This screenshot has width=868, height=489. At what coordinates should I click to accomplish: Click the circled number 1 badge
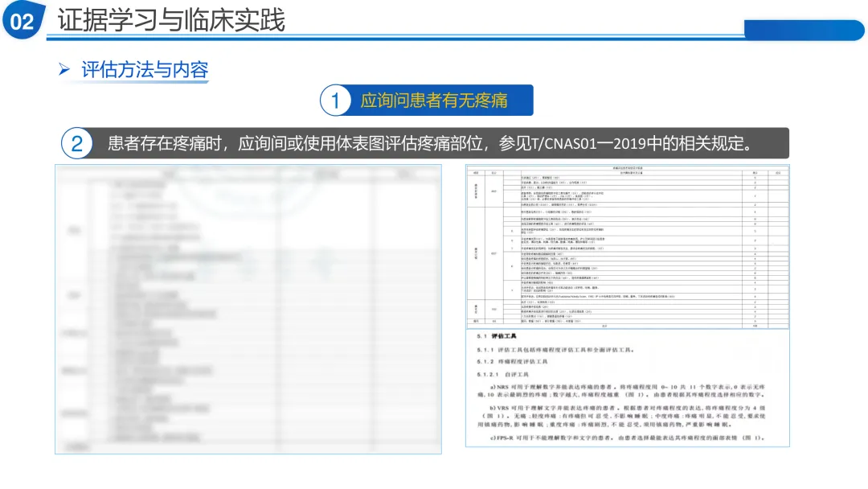click(335, 101)
